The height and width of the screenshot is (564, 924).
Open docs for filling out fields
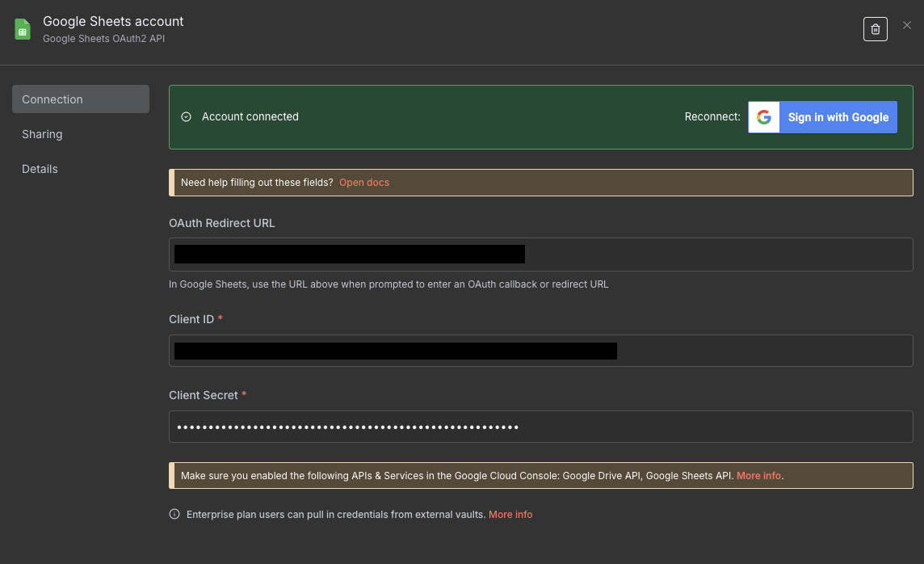[x=364, y=182]
